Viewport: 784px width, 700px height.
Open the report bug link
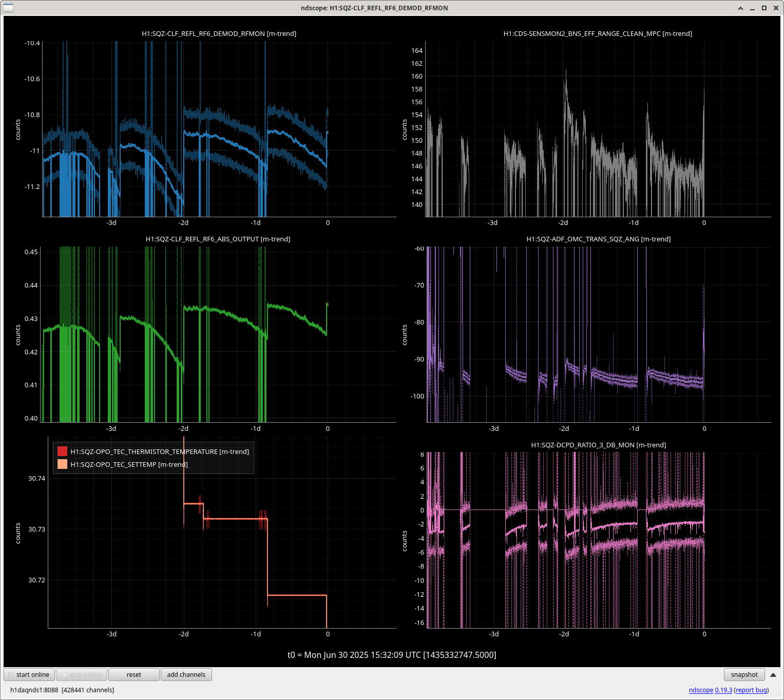(x=752, y=690)
